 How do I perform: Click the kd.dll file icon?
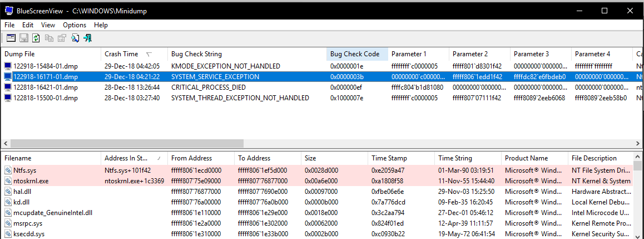click(8, 202)
